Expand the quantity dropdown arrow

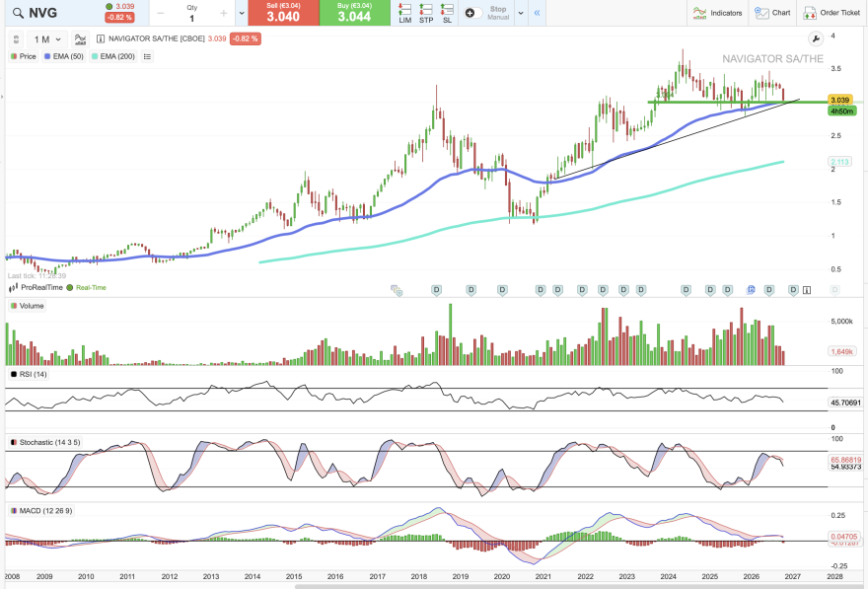[x=242, y=13]
